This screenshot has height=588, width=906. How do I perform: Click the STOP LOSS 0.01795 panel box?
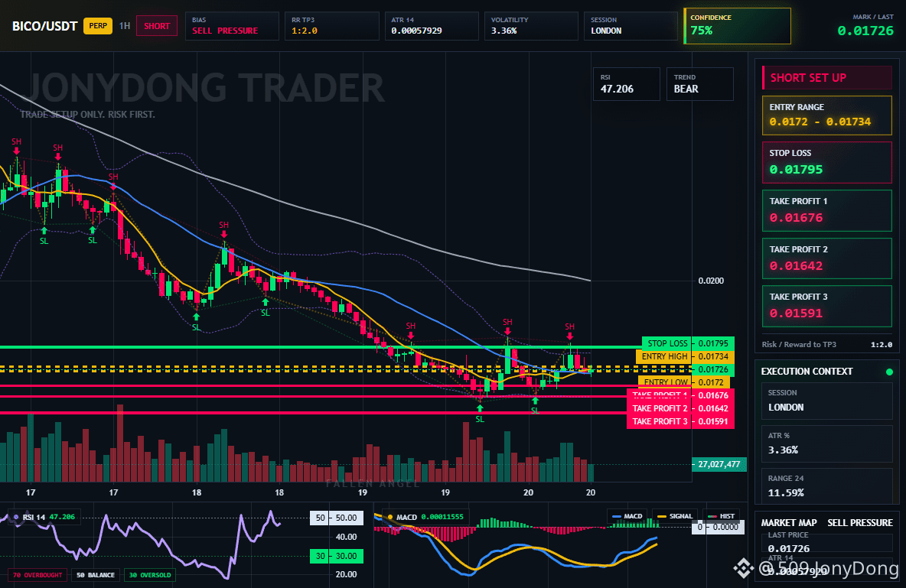(x=827, y=162)
